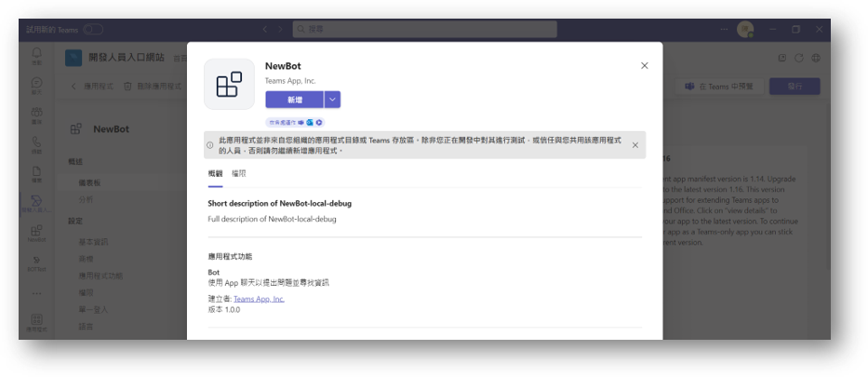Image resolution: width=868 pixels, height=377 pixels.
Task: Click the 開發人員入口網站 page title
Action: pyautogui.click(x=127, y=57)
